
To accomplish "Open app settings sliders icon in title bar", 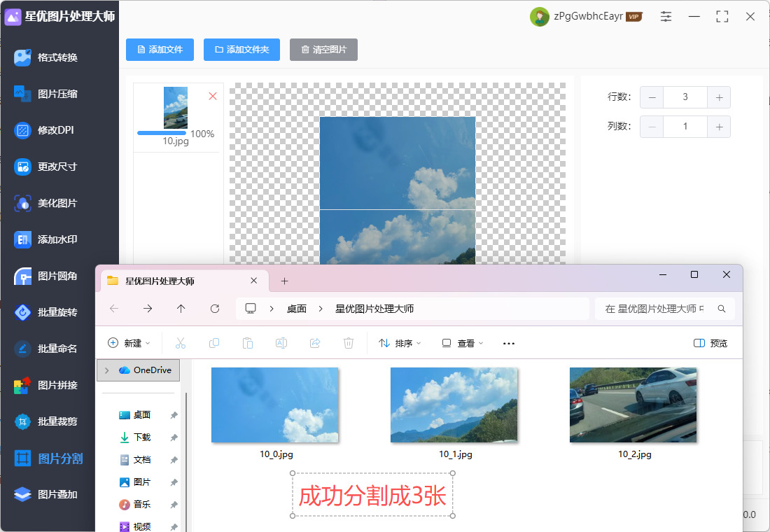I will coord(666,16).
